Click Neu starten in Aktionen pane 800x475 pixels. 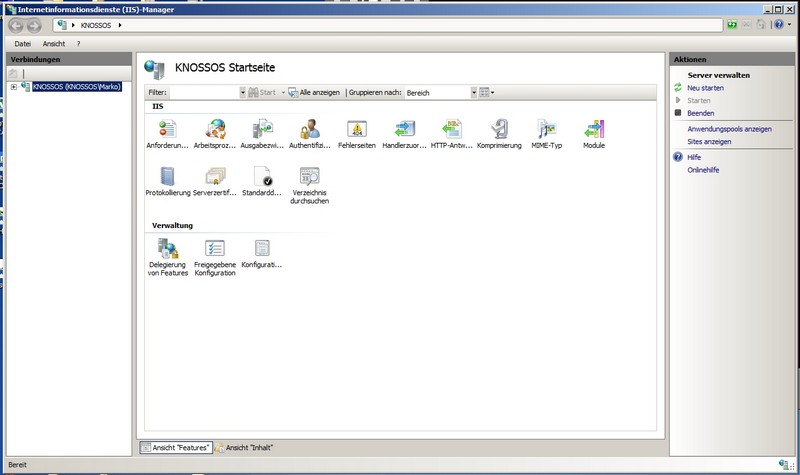tap(705, 88)
